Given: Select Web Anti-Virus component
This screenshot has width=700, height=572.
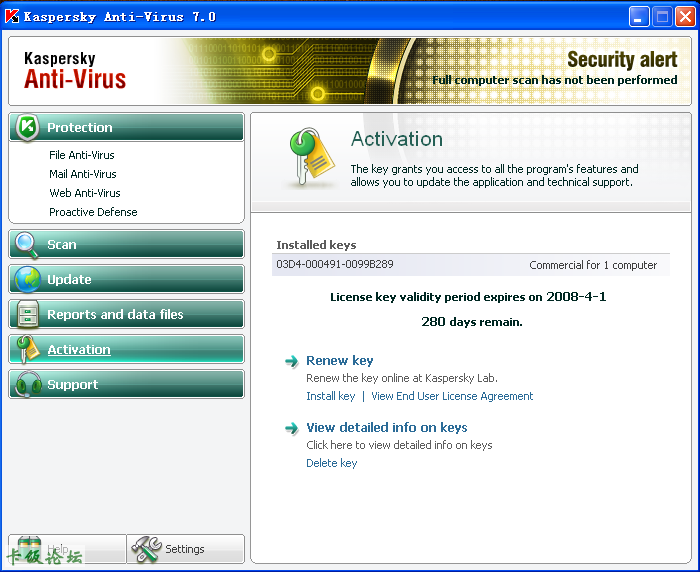Looking at the screenshot, I should (x=85, y=193).
